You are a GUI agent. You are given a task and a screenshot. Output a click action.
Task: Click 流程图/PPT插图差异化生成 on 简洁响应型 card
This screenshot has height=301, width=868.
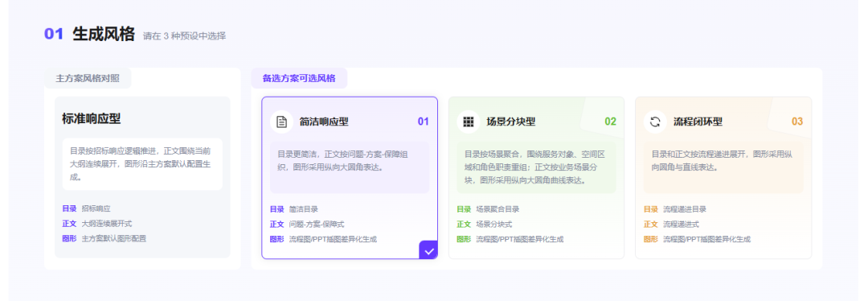(x=334, y=239)
